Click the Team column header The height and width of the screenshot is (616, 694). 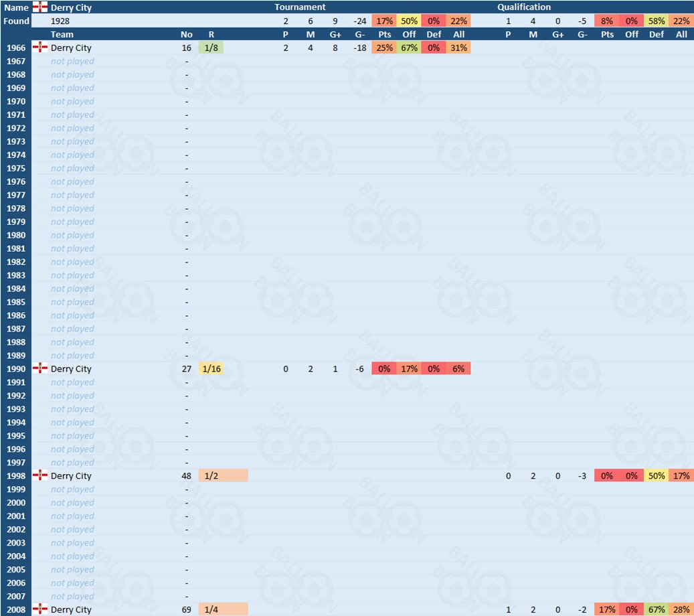pyautogui.click(x=62, y=34)
